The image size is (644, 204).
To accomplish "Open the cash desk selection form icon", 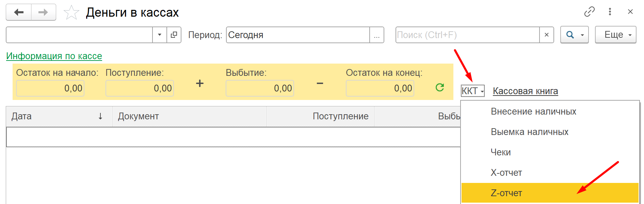I will tap(174, 35).
